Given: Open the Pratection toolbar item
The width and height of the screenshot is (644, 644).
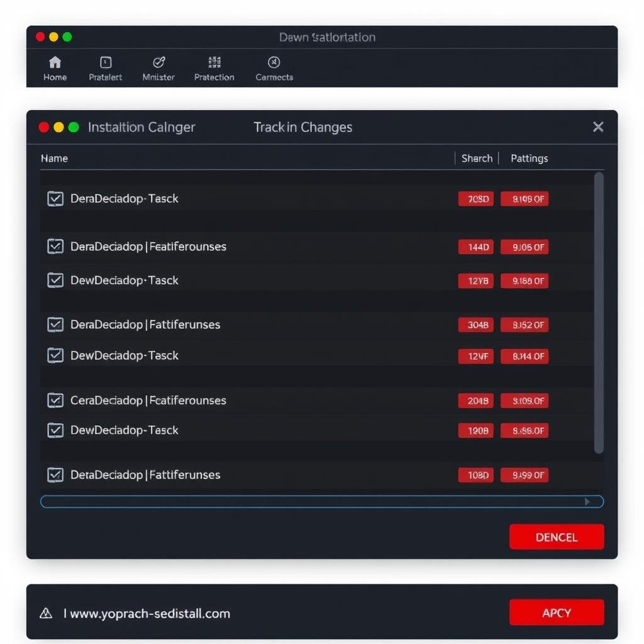Looking at the screenshot, I should coord(214,69).
